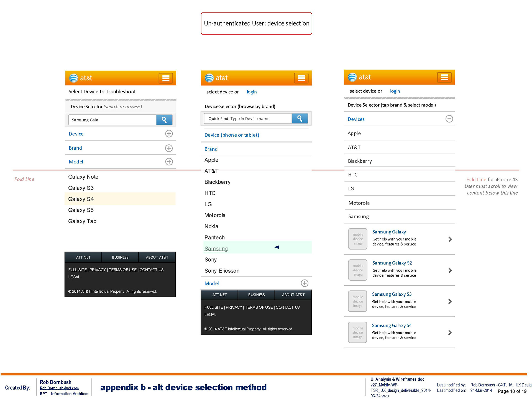Click Rob.Dornbush@att.com email link

[x=59, y=388]
